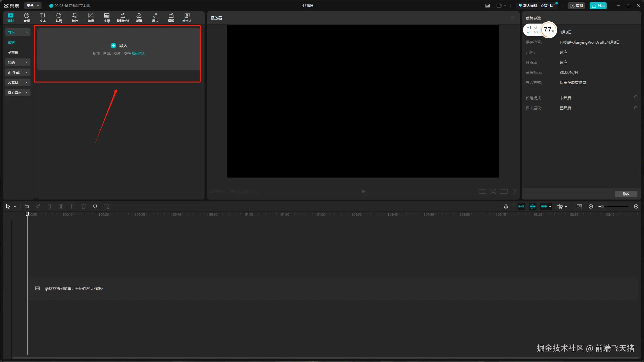644x362 pixels.
Task: Click the undo arrow in timeline toolbar
Action: [27, 206]
